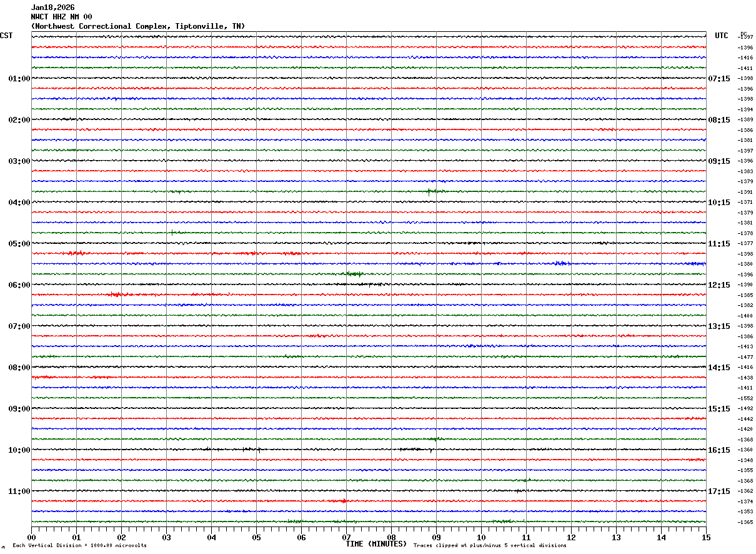Click the 11:00 CST hour label
The width and height of the screenshot is (756, 554).
[x=19, y=491]
